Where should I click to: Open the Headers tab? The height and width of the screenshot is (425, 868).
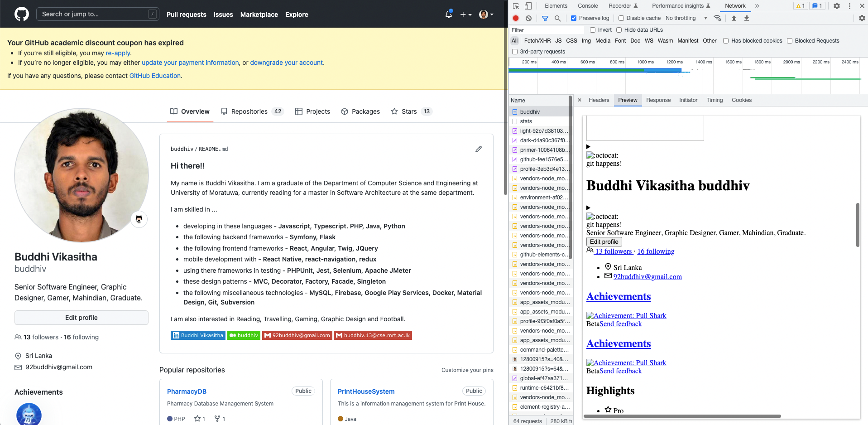tap(599, 100)
